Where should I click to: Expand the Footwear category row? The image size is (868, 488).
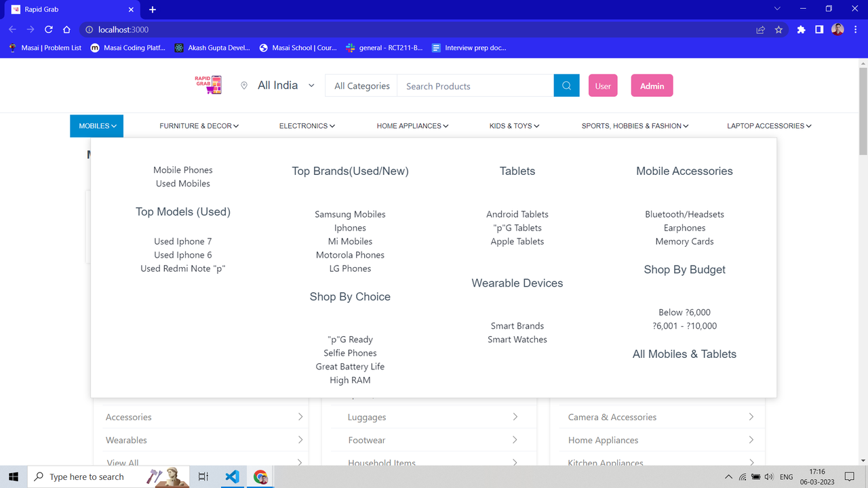coord(433,440)
